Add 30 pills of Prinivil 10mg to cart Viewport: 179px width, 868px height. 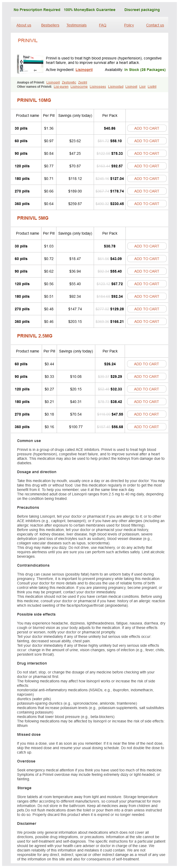146,128
